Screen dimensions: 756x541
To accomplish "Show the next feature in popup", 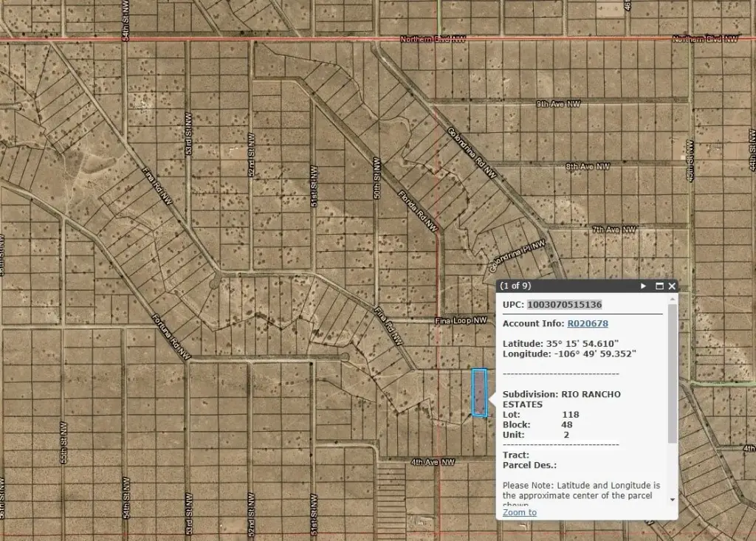I will click(x=643, y=286).
